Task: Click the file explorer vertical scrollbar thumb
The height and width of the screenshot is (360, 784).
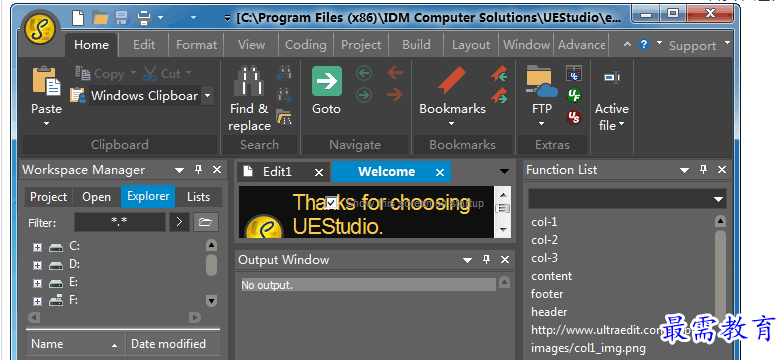Action: (212, 264)
